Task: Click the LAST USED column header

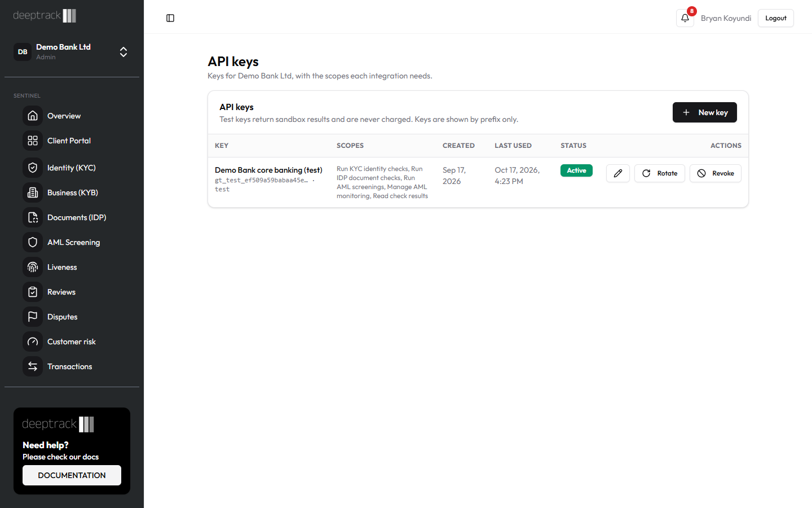Action: (513, 146)
